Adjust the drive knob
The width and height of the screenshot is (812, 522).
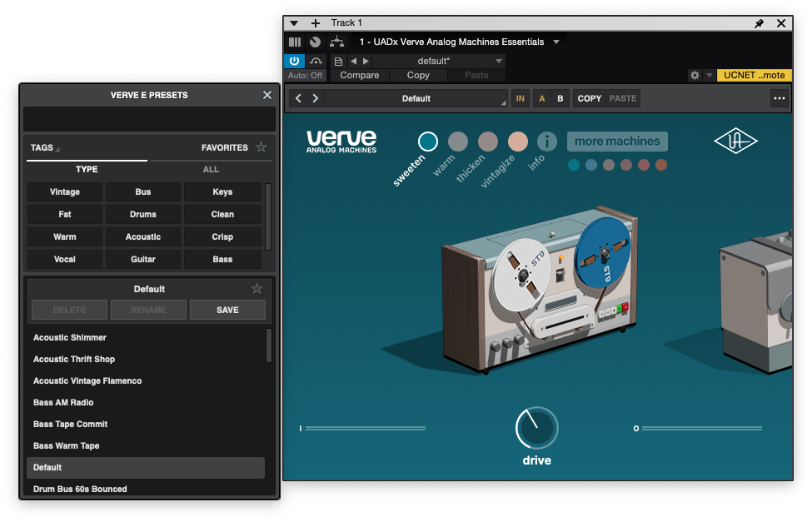click(536, 428)
